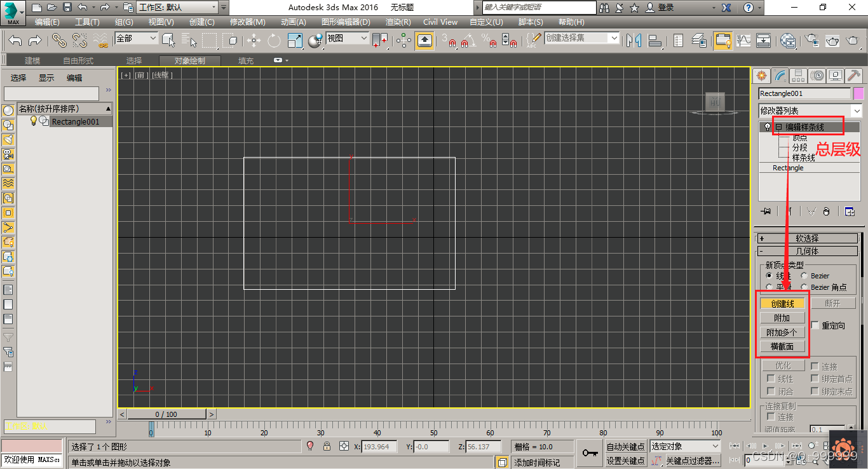
Task: Open Render Setup teapot icon
Action: [x=811, y=41]
